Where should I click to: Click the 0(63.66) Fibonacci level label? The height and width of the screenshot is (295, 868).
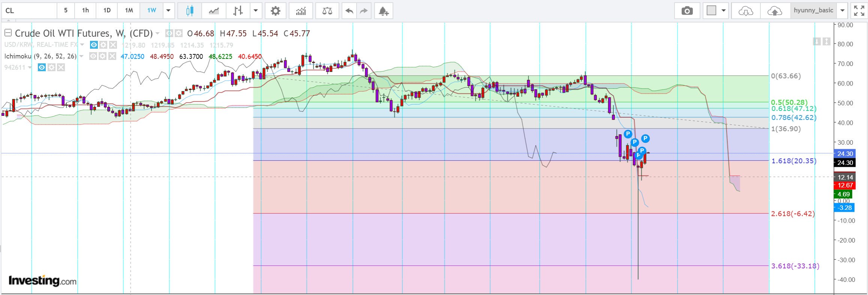point(786,76)
